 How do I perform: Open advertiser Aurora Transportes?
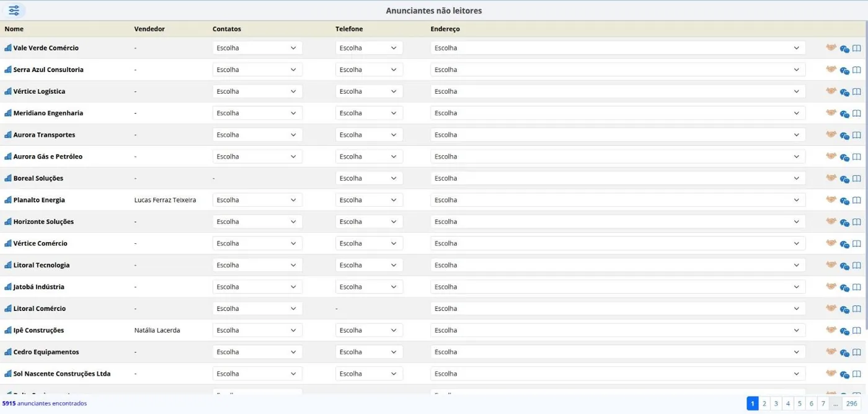point(44,135)
